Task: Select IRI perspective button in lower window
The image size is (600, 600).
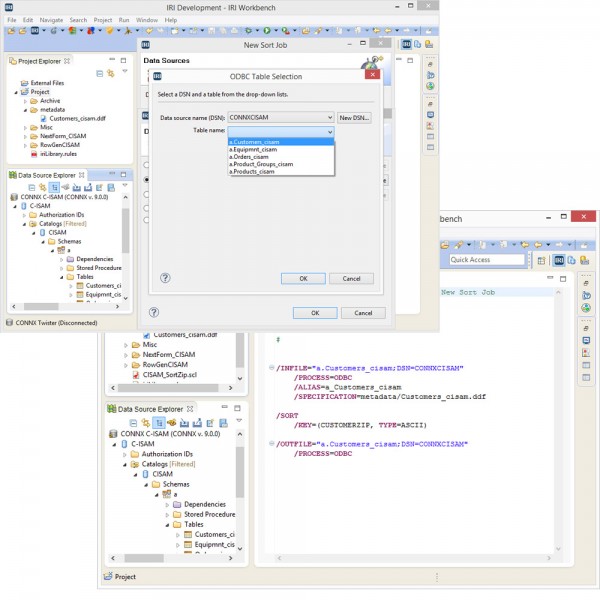Action: pyautogui.click(x=559, y=260)
